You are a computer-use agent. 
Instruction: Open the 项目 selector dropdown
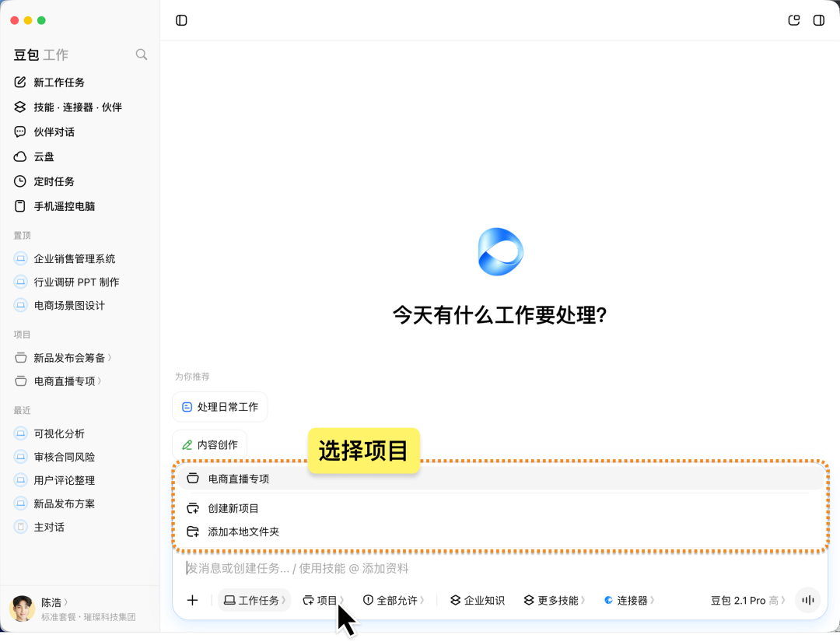pyautogui.click(x=323, y=600)
